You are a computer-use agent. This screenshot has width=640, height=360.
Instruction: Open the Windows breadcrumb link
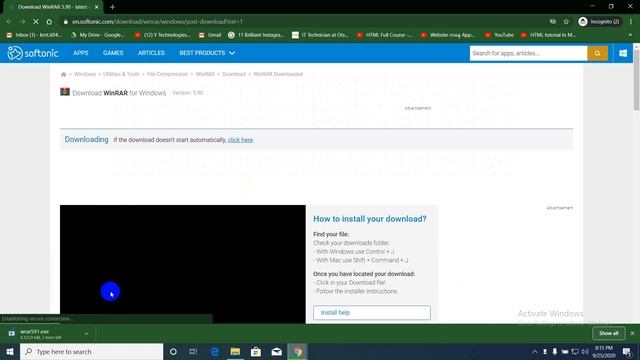(x=85, y=74)
